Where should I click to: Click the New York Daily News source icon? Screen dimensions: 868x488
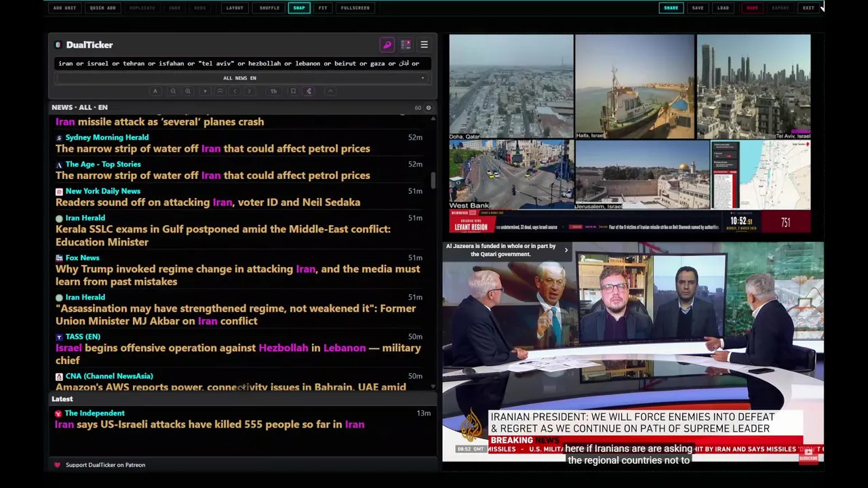59,191
